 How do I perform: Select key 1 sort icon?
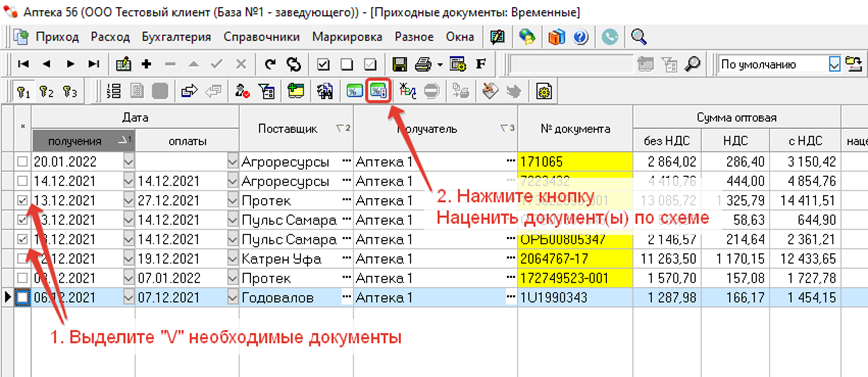[23, 91]
